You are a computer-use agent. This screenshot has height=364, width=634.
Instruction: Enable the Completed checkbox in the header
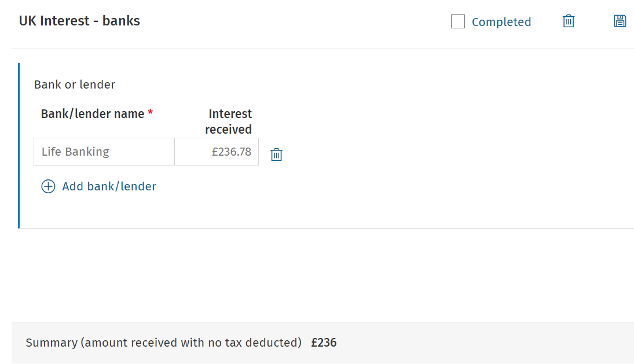click(x=457, y=21)
